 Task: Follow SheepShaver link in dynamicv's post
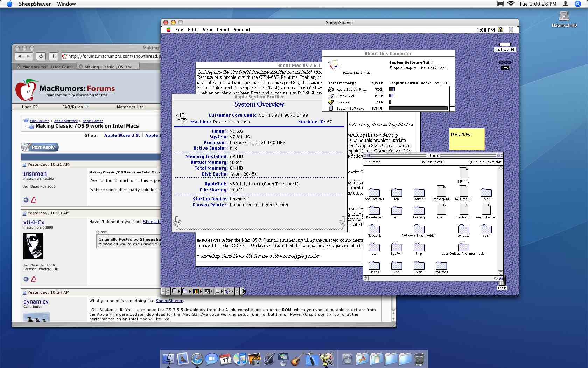(x=169, y=301)
